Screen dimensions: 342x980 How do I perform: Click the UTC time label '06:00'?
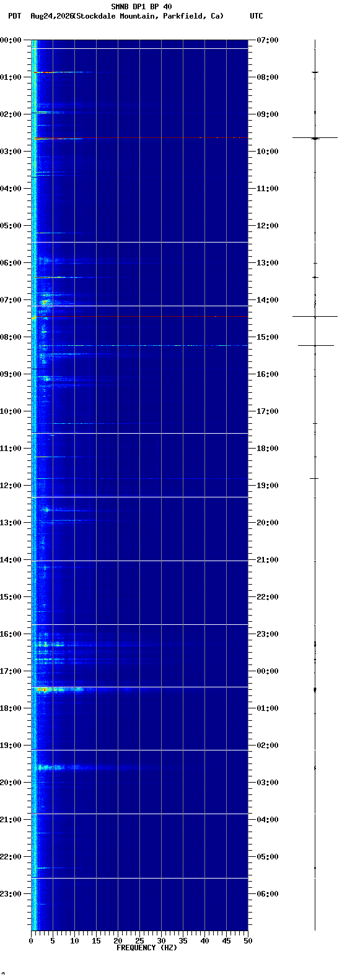point(268,894)
